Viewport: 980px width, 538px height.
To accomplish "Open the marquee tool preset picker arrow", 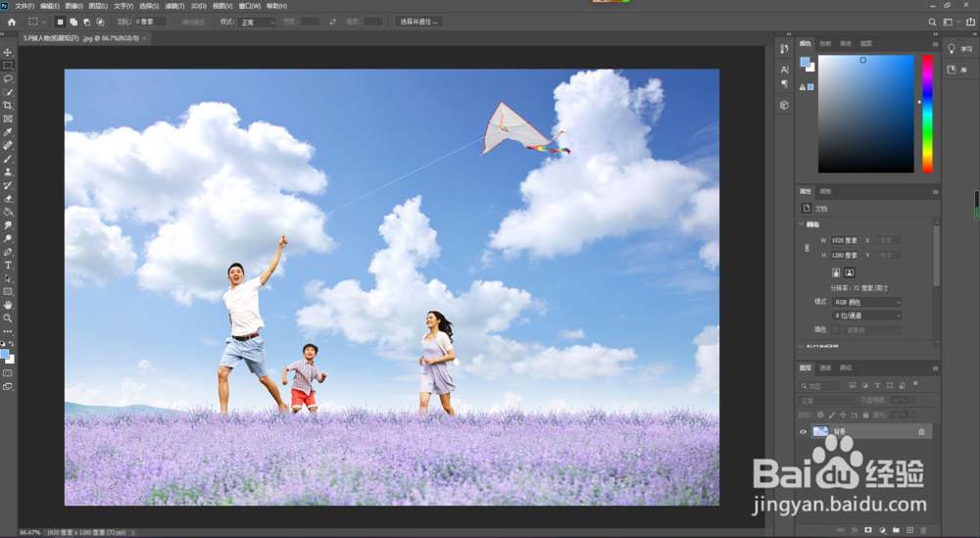I will click(x=43, y=22).
